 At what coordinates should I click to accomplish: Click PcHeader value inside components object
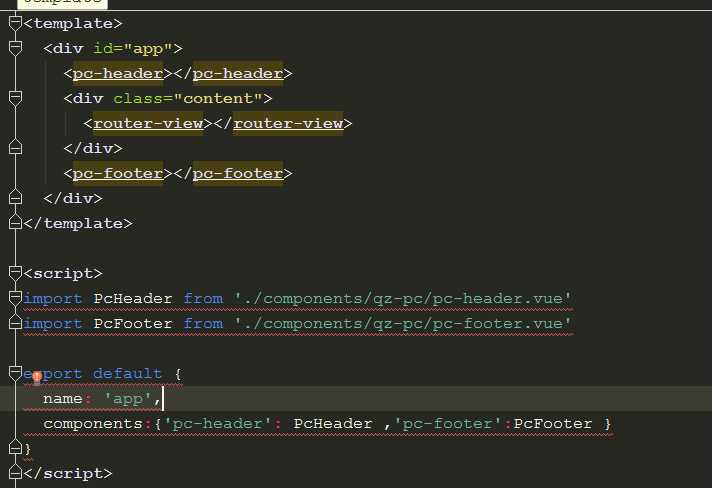tap(332, 424)
